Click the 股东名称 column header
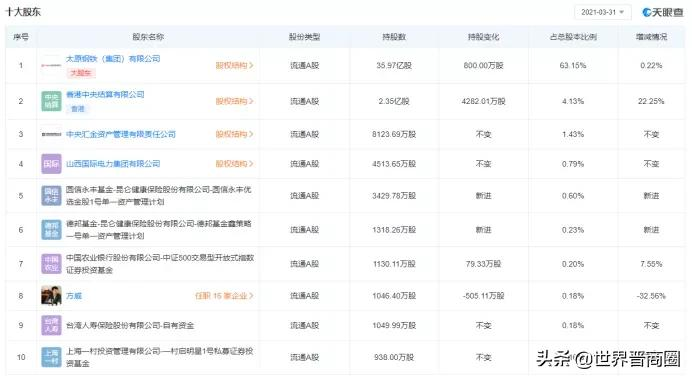692x379 pixels. (x=148, y=37)
